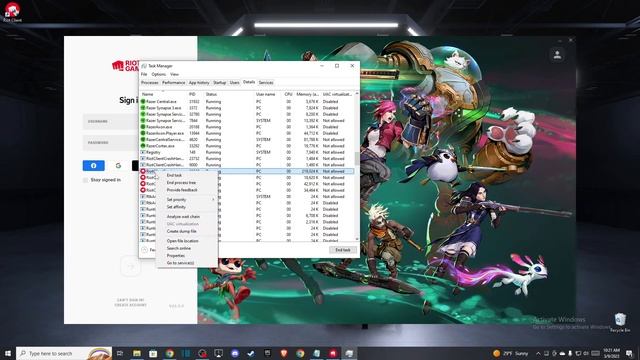
Task: Open the Brave browser taskbar icon
Action: coord(284,353)
